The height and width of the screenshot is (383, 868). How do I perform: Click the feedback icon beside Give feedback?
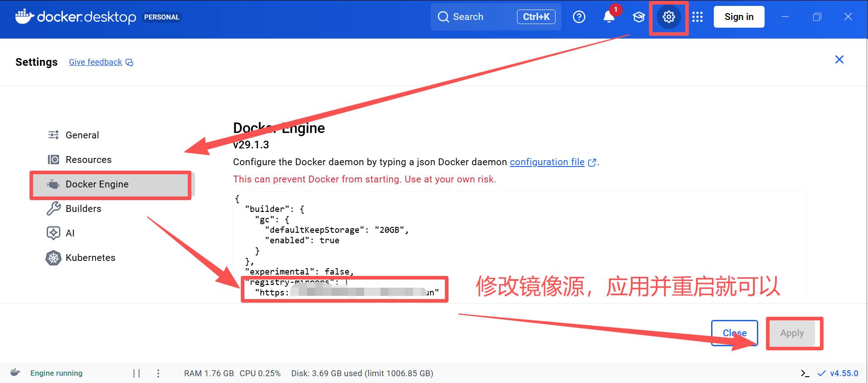click(129, 62)
